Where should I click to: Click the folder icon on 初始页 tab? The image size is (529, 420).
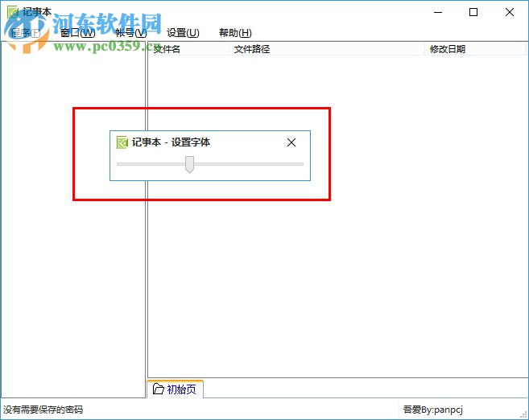[158, 389]
